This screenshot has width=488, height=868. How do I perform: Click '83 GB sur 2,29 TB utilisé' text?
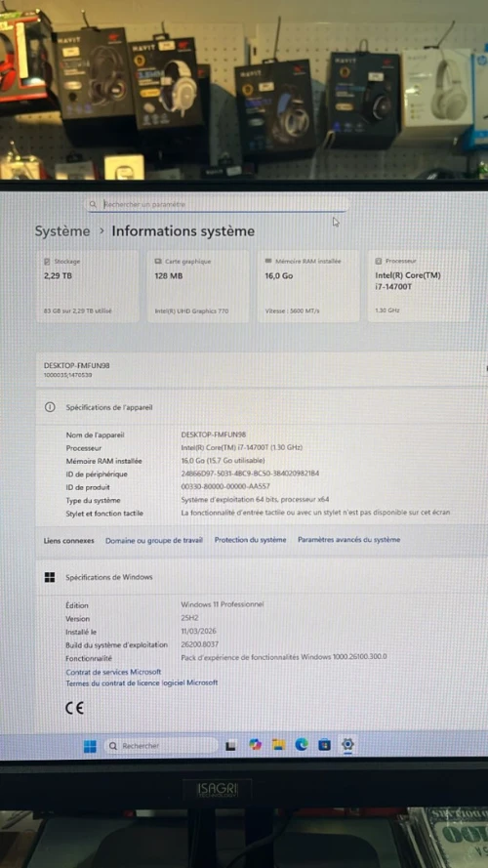click(77, 311)
